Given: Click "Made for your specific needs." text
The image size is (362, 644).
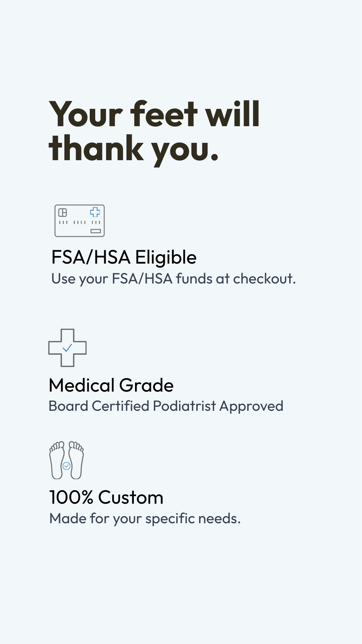Looking at the screenshot, I should tap(145, 519).
